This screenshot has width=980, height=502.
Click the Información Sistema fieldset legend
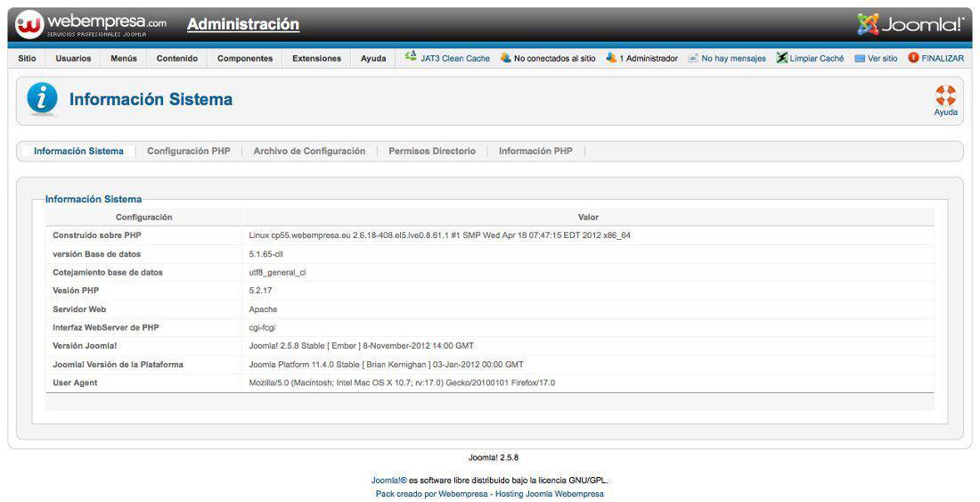(94, 200)
